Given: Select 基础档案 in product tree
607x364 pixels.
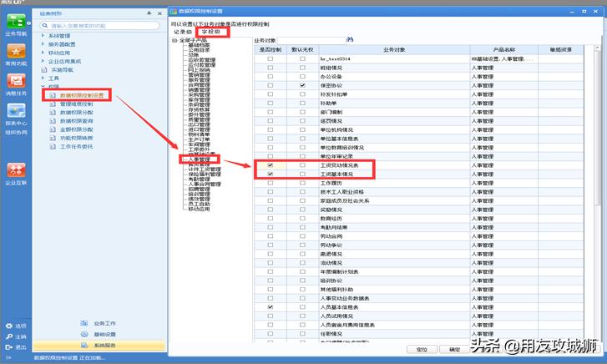Looking at the screenshot, I should (x=199, y=45).
